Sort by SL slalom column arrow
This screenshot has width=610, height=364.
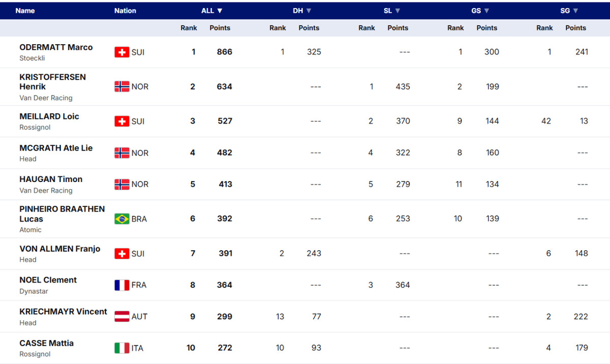point(398,11)
